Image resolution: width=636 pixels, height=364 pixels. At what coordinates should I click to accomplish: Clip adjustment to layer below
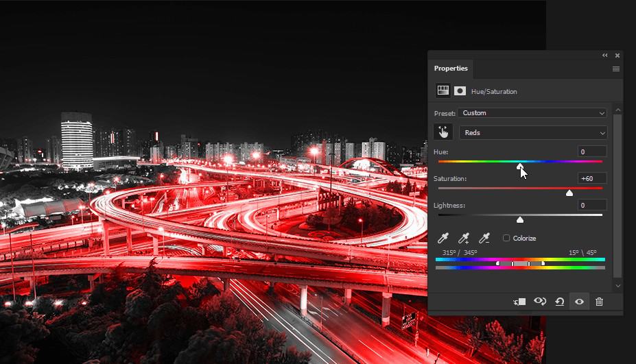(519, 302)
